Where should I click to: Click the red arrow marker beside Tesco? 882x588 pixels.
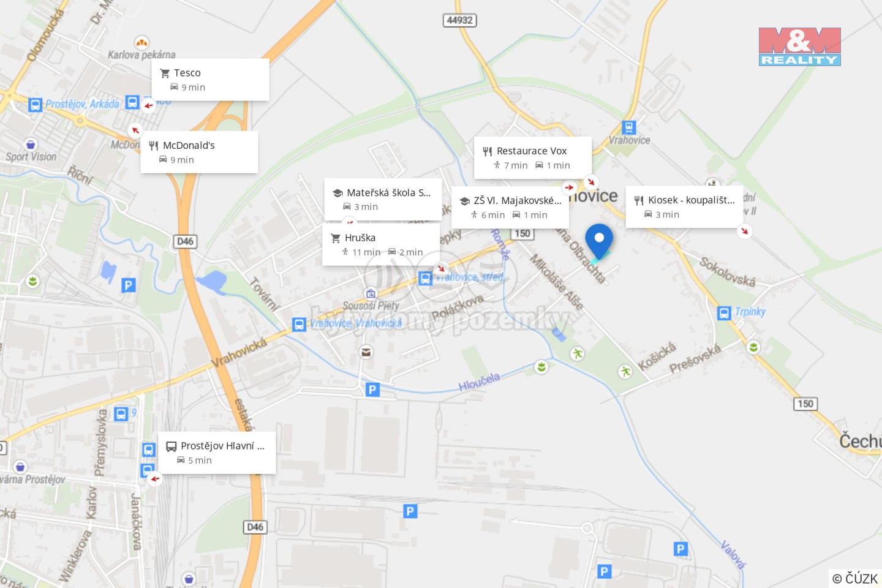coord(148,105)
